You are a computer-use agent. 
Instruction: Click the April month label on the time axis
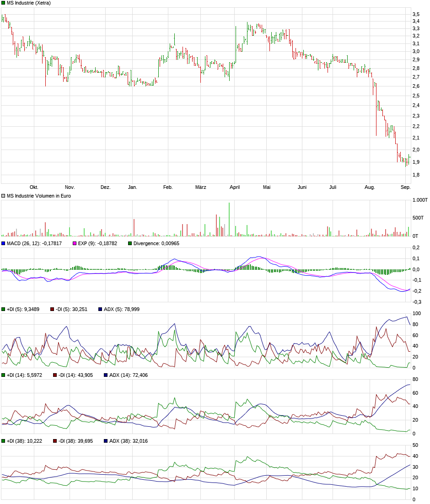tap(235, 187)
